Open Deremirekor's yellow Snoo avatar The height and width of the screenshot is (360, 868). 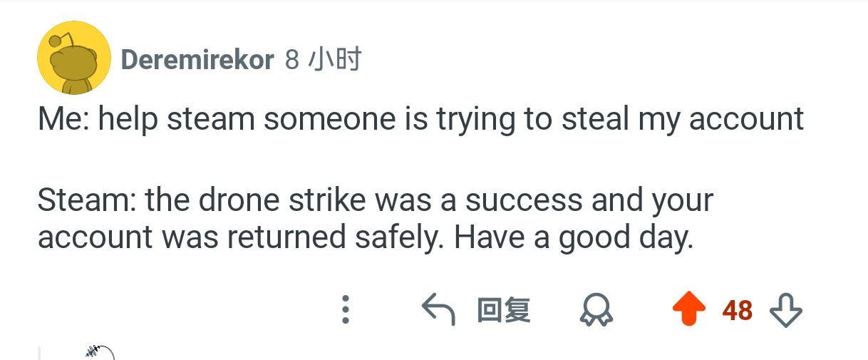[74, 58]
